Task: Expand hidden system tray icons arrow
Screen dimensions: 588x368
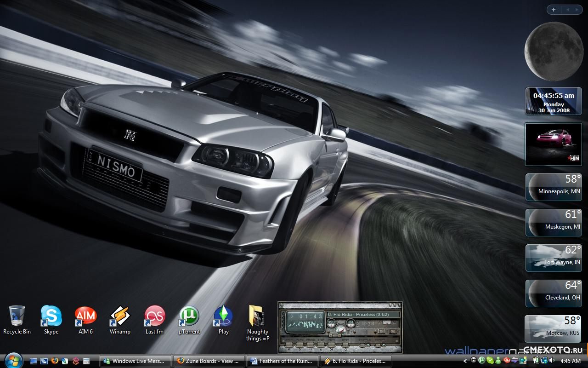Action: point(465,361)
